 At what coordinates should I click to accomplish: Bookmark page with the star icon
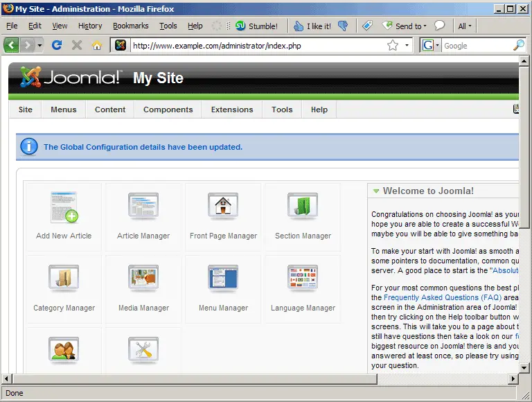[x=393, y=45]
